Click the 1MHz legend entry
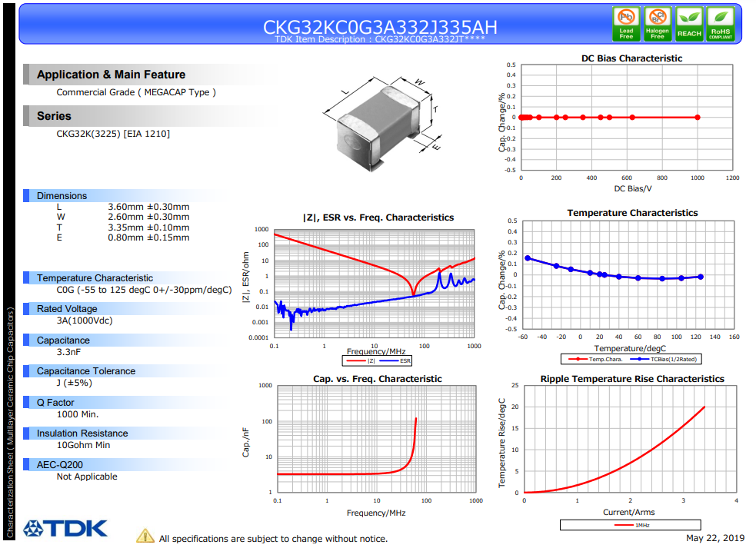Image resolution: width=756 pixels, height=548 pixels. point(631,525)
